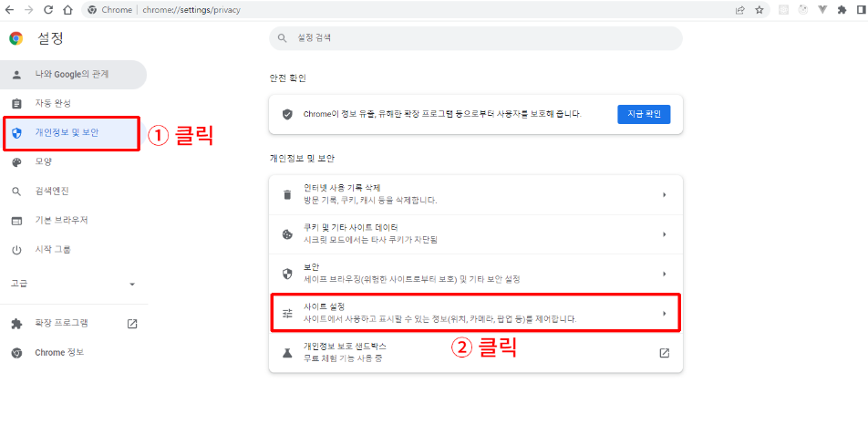This screenshot has height=425, width=868.
Task: Open the Extensions puzzle icon in toolbar
Action: pyautogui.click(x=842, y=10)
